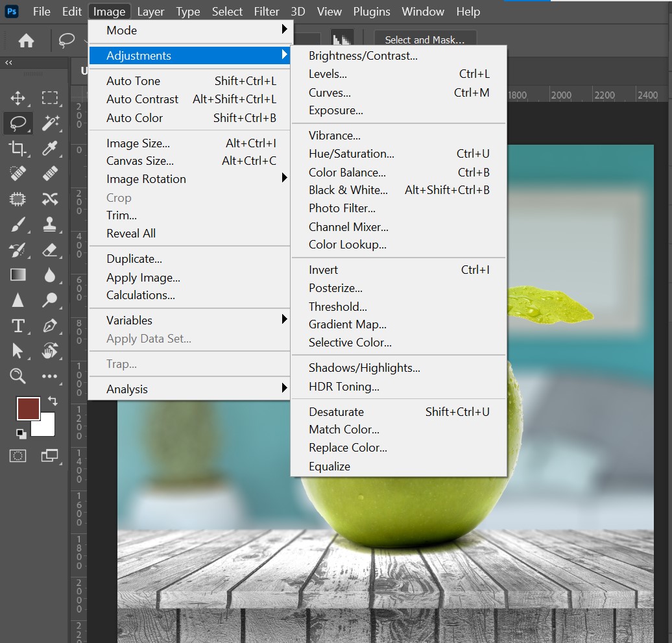Reset default foreground and background colors

click(21, 434)
